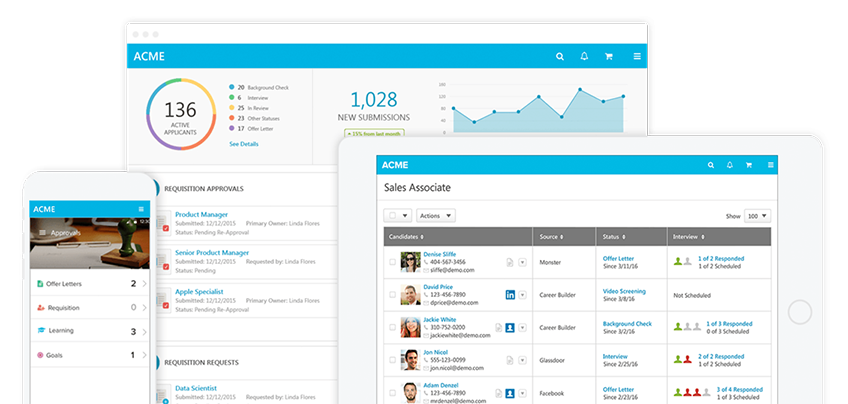Click the Data Scientist requisition document icon

tap(163, 395)
